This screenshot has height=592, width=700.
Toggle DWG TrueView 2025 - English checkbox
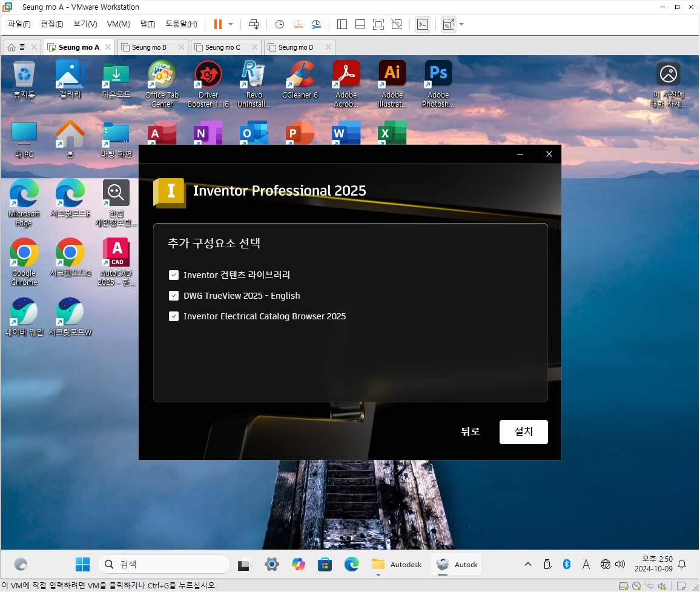coord(174,296)
